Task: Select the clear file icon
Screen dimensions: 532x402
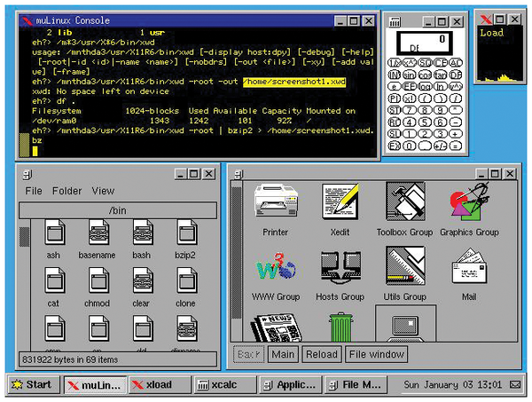Action: click(143, 280)
